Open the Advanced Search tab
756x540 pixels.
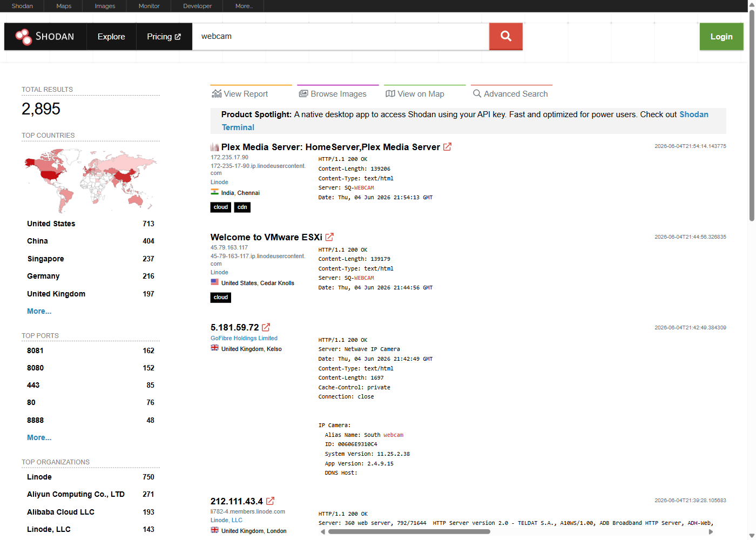click(511, 93)
